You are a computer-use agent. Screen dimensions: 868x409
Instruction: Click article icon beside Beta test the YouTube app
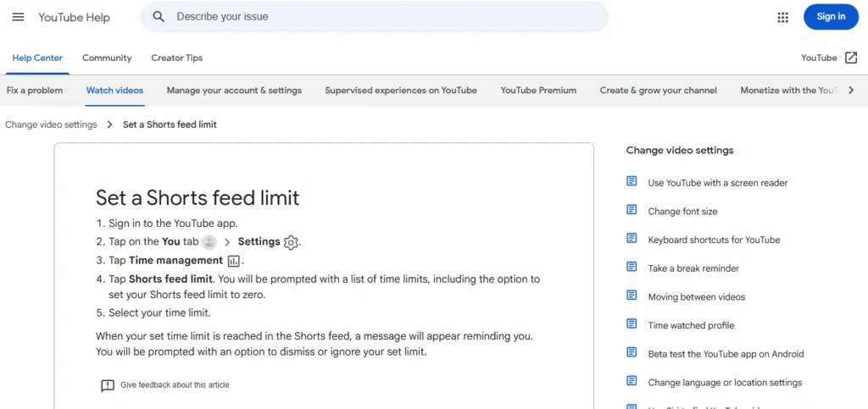pyautogui.click(x=632, y=352)
